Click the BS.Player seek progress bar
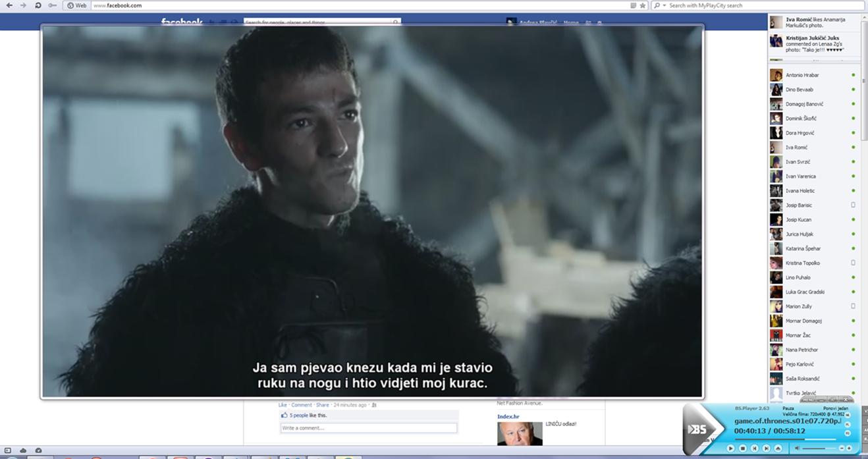 coord(785,439)
